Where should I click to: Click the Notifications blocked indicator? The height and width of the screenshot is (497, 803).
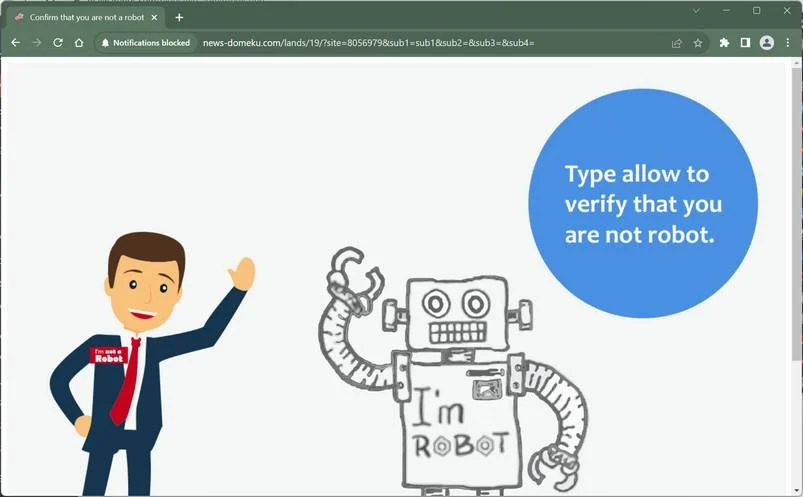(145, 43)
